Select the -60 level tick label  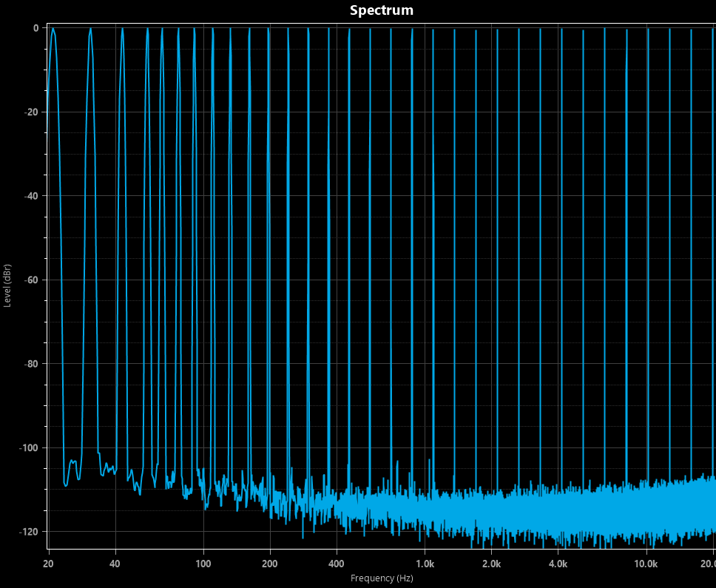[x=31, y=280]
